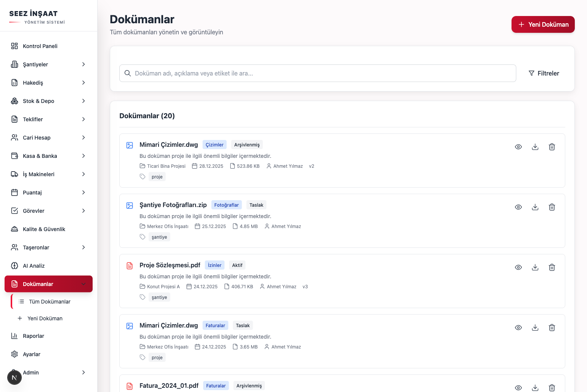Viewport: 587px width, 392px height.
Task: Open the Kalite & Güvenlik hard hat icon
Action: click(x=14, y=229)
